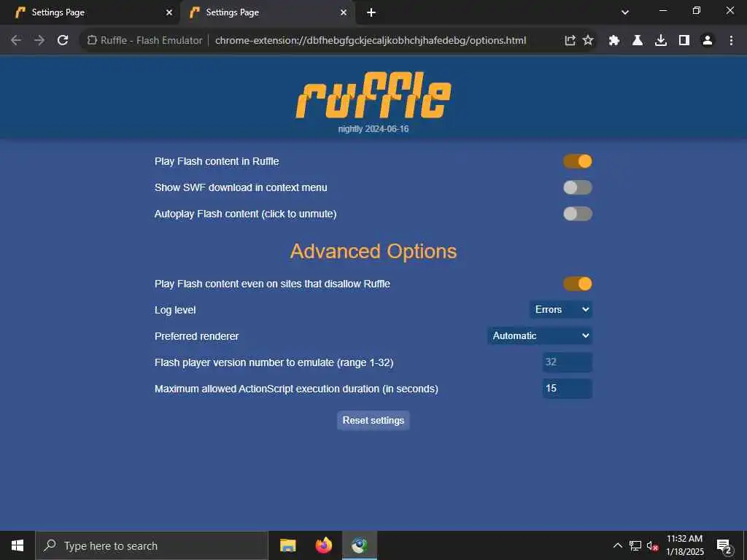Toggle Play Flash on sites that disallow Ruffle
Image resolution: width=747 pixels, height=560 pixels.
578,284
